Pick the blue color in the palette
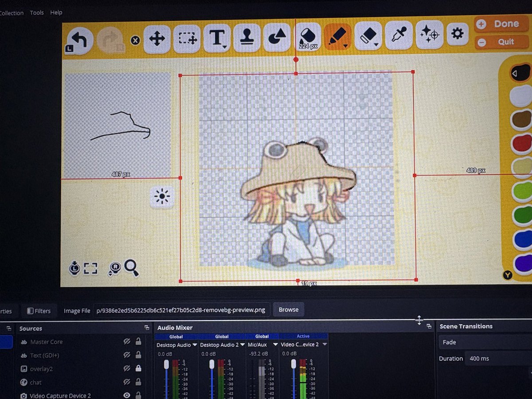This screenshot has height=399, width=532. 523,239
